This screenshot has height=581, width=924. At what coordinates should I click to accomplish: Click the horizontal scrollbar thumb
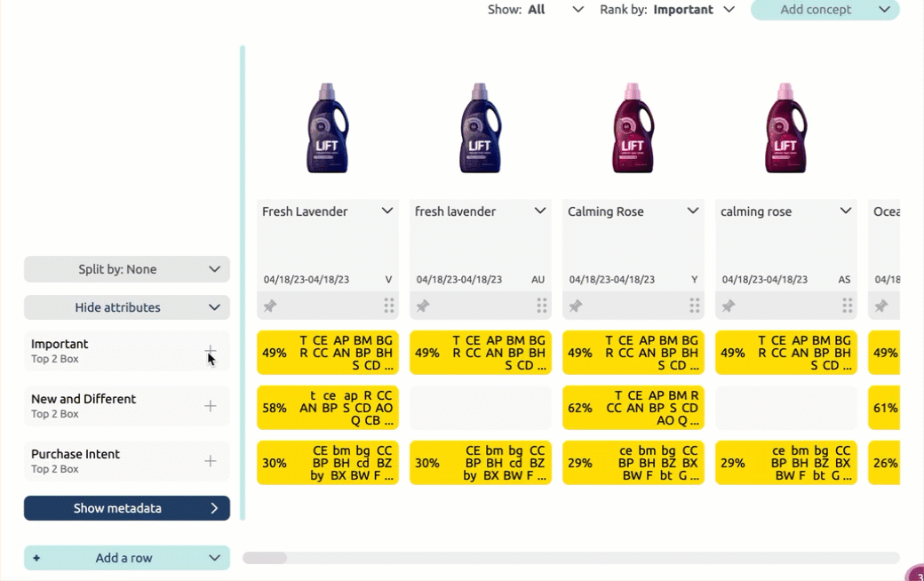tap(265, 558)
